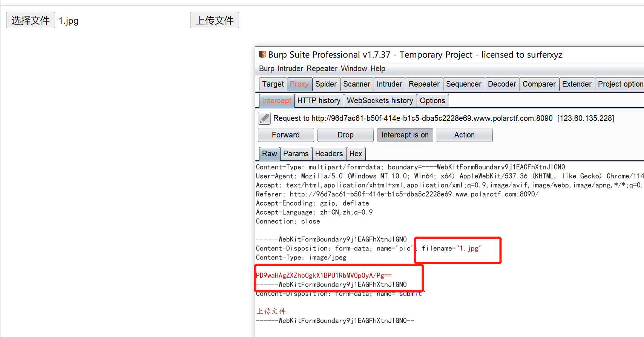Switch to the Comparer tab
644x337 pixels.
(x=539, y=84)
